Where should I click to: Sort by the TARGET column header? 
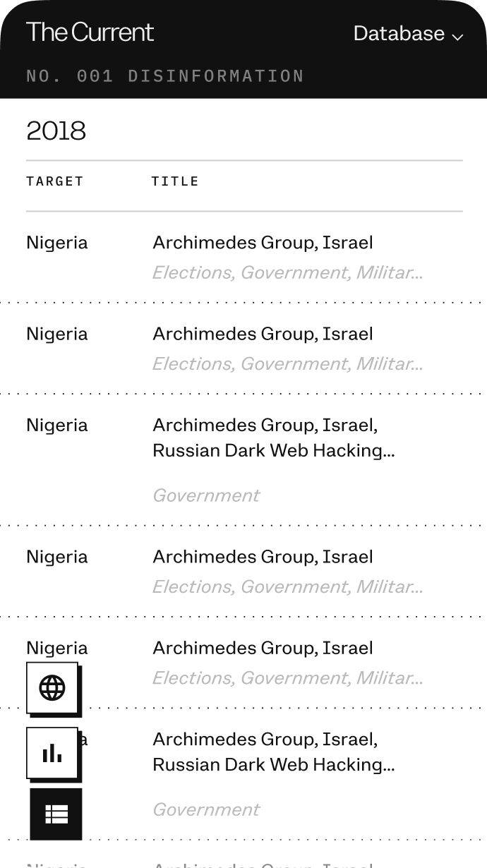[55, 181]
